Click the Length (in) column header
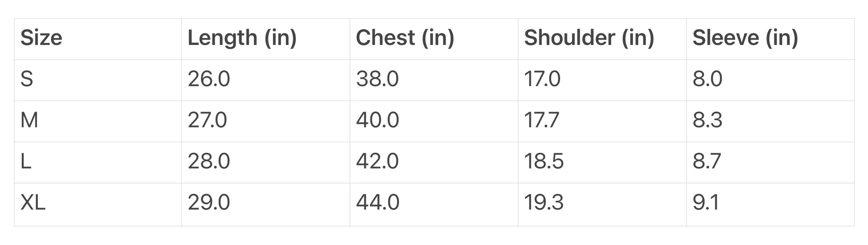This screenshot has width=868, height=245. click(x=242, y=38)
